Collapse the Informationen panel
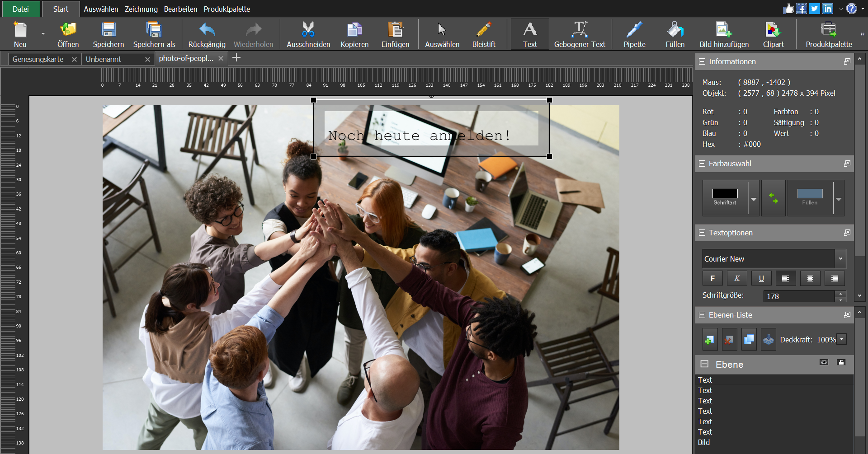This screenshot has width=868, height=454. click(x=702, y=61)
